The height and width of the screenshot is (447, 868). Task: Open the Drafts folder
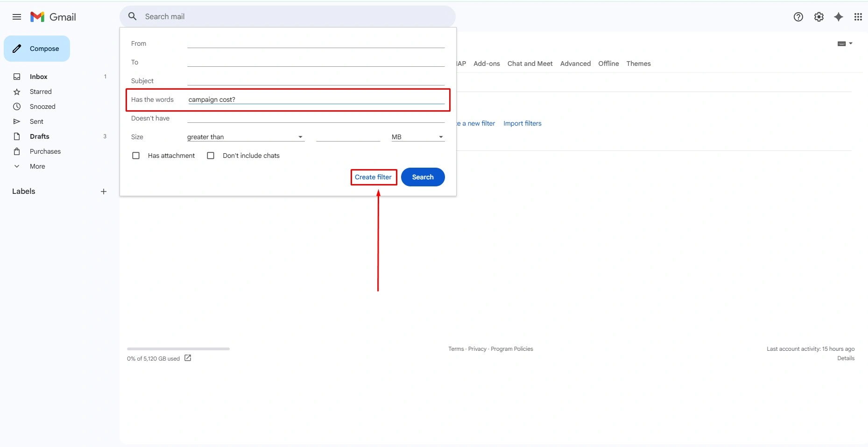click(40, 136)
